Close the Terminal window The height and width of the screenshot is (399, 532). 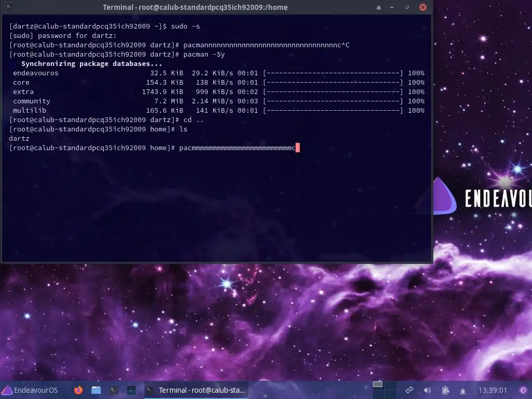(x=423, y=7)
